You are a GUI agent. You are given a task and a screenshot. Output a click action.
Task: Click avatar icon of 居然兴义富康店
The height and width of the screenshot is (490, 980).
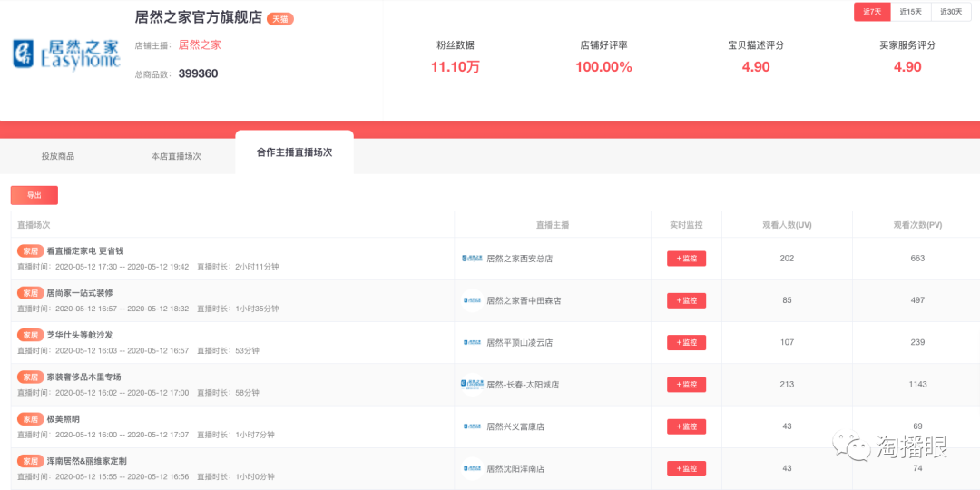coord(472,426)
